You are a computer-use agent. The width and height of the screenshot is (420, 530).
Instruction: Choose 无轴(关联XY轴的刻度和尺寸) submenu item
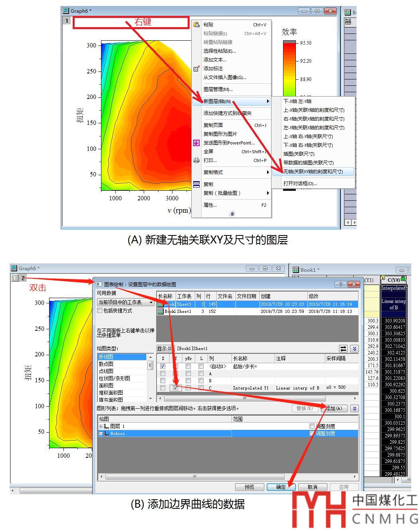point(313,172)
